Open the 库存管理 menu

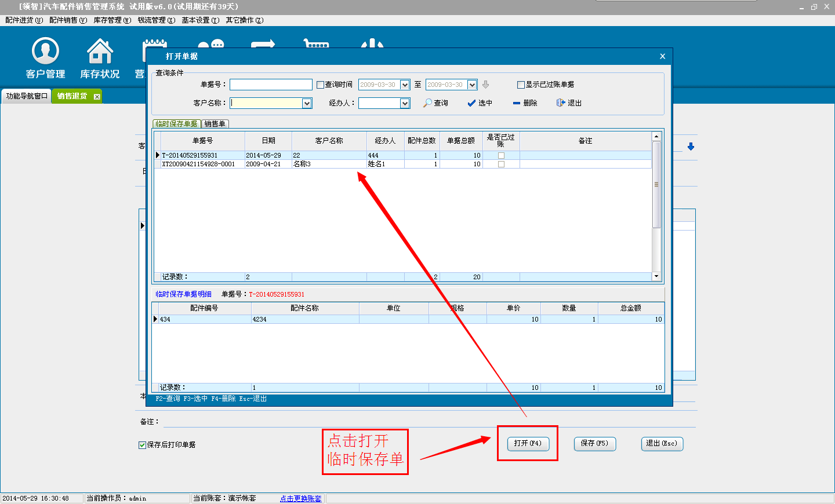click(112, 20)
